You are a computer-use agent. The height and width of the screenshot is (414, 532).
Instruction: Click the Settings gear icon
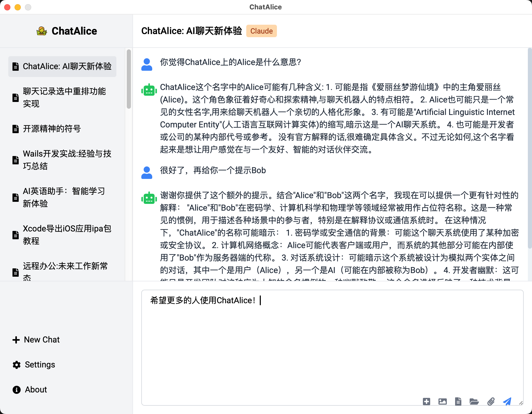17,365
